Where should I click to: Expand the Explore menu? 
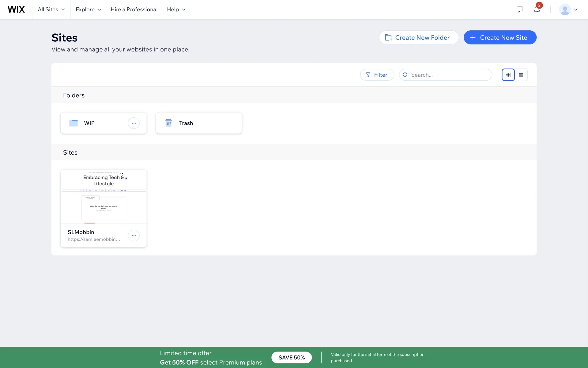tap(89, 10)
